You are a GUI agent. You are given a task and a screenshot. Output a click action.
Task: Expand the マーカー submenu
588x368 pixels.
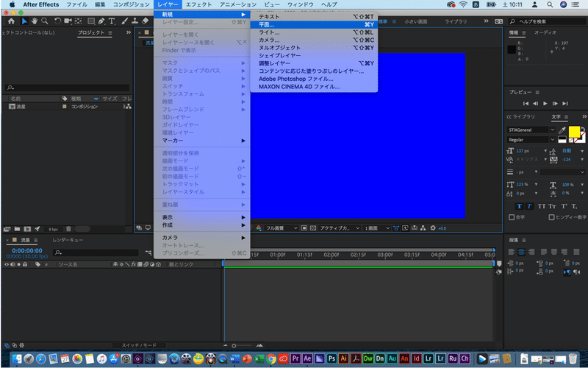click(202, 141)
